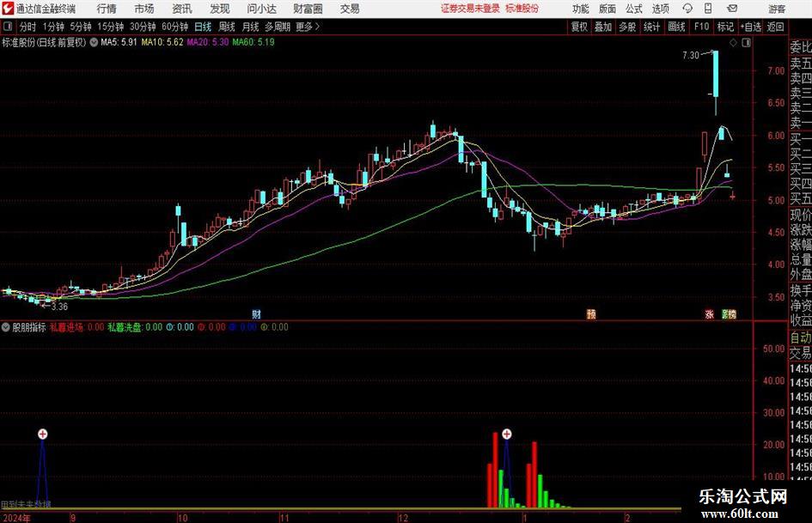Click the 3.36 low price label
Viewport: 812px width, 523px height.
pos(59,307)
